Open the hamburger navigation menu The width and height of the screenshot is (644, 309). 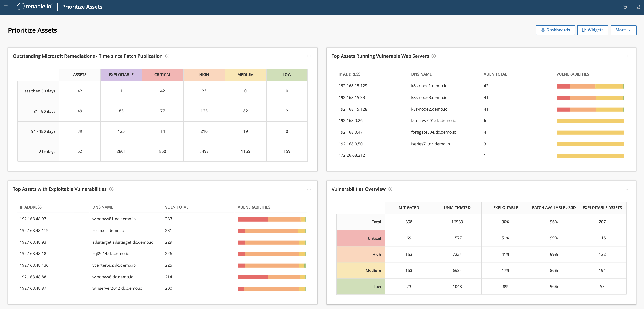click(5, 7)
